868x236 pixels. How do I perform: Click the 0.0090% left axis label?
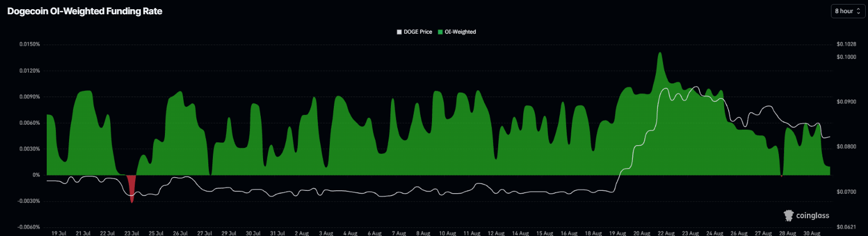click(29, 97)
